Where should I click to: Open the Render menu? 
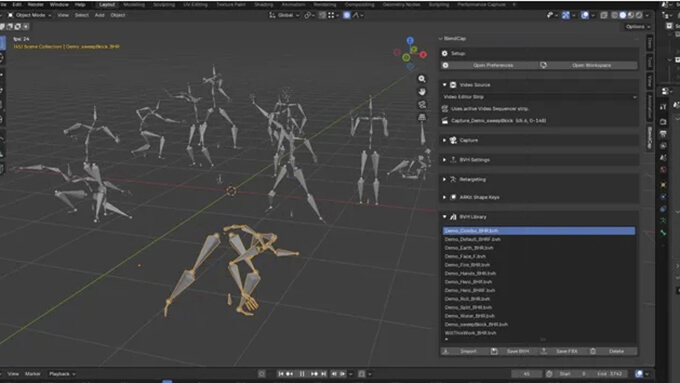point(36,4)
